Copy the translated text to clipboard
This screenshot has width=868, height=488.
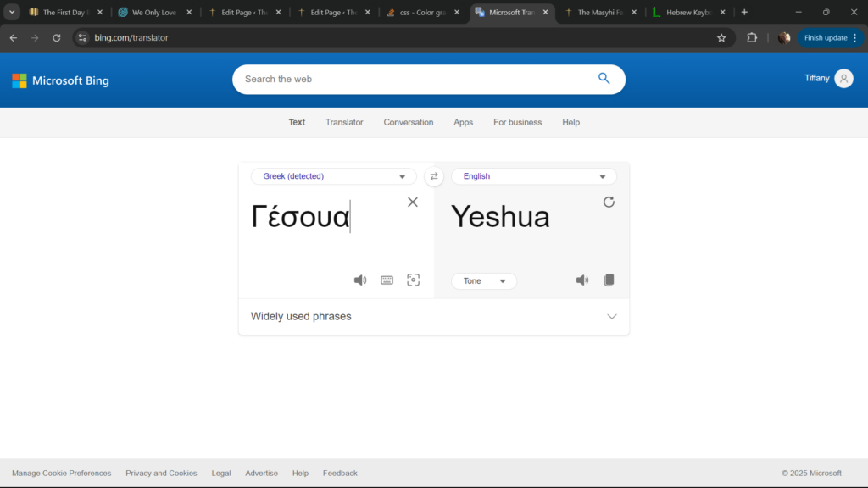click(x=609, y=280)
